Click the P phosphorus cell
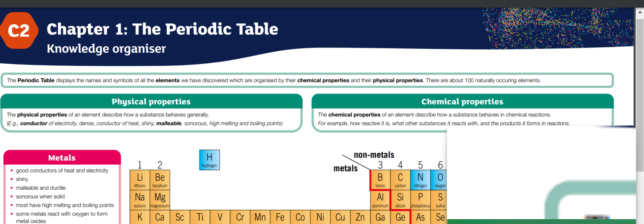This screenshot has height=224, width=644. [420, 200]
